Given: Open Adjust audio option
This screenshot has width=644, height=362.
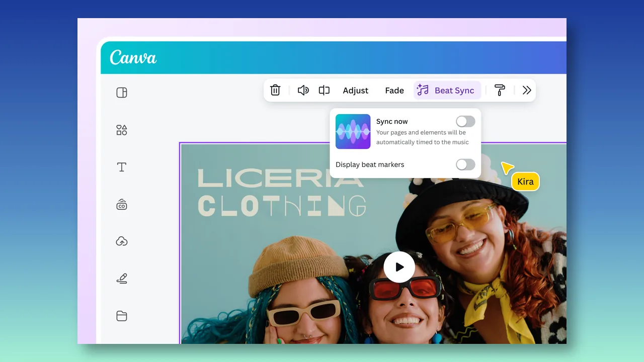Looking at the screenshot, I should [356, 90].
